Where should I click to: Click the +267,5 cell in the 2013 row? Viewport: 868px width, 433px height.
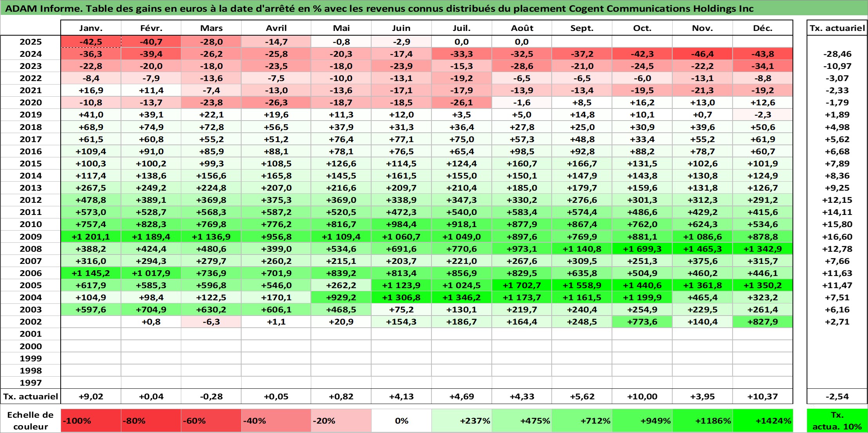[x=91, y=188]
